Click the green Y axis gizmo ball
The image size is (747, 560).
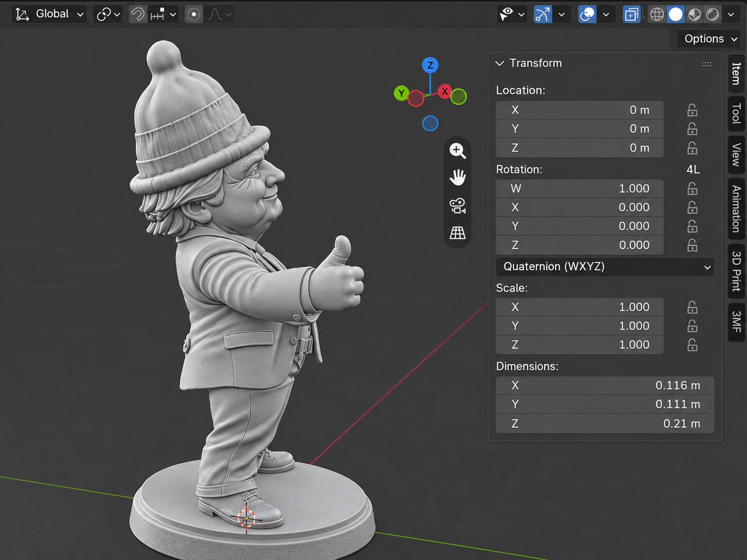401,93
